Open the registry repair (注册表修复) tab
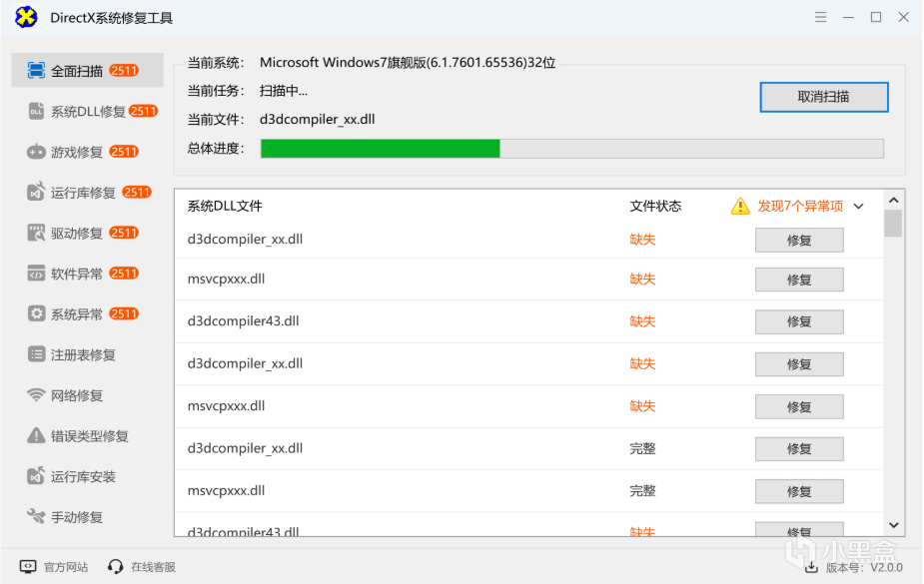Image resolution: width=924 pixels, height=584 pixels. [x=83, y=355]
